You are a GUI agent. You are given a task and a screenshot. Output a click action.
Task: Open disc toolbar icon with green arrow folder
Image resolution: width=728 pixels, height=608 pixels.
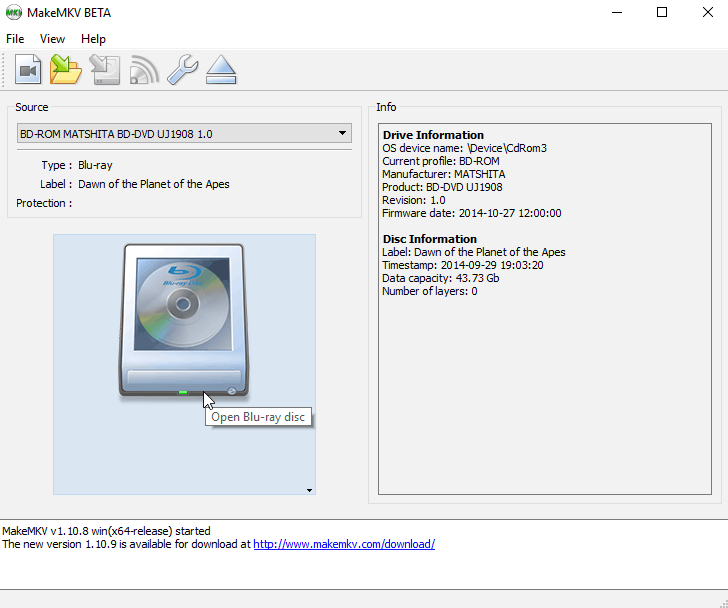[66, 70]
